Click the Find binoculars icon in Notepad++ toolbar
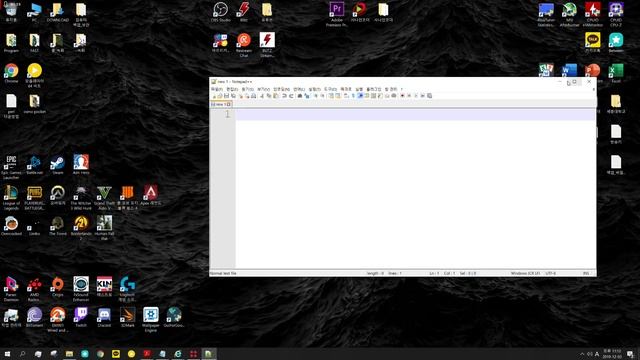The height and width of the screenshot is (360, 640). pyautogui.click(x=300, y=96)
